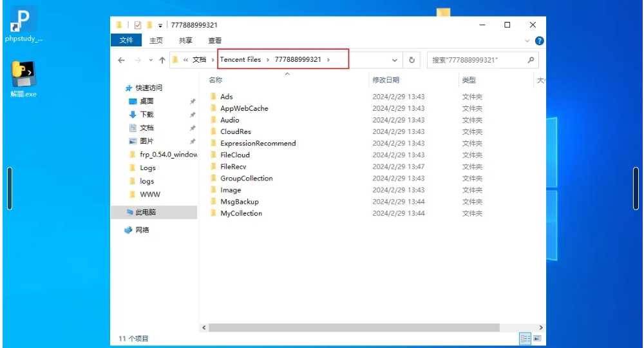Select the GroupCollection folder name
Viewport: 644px width, 348px height.
tap(247, 178)
